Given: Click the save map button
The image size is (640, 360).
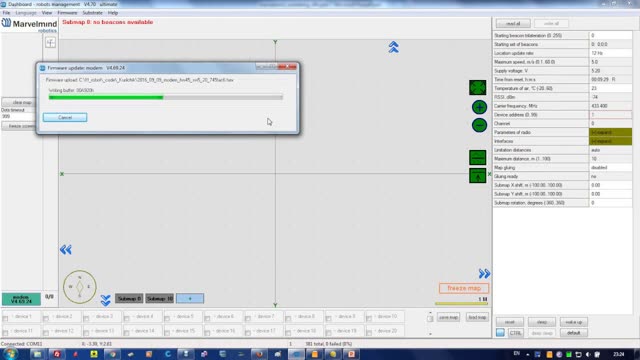Looking at the screenshot, I should (x=448, y=317).
